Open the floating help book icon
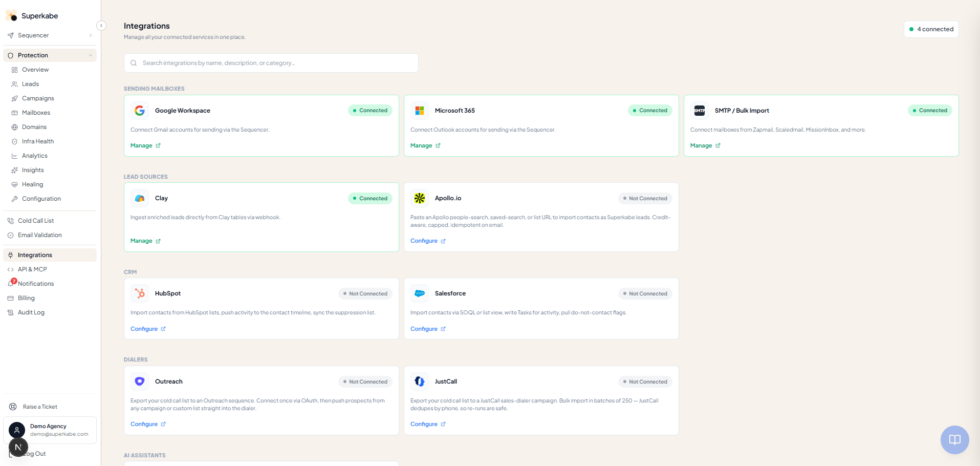Viewport: 980px width, 466px height. pyautogui.click(x=955, y=440)
